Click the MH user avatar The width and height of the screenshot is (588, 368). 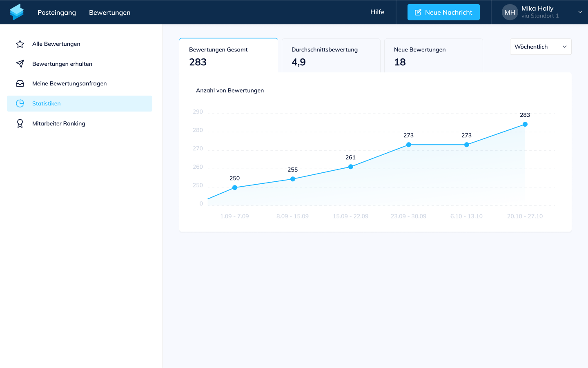[510, 12]
